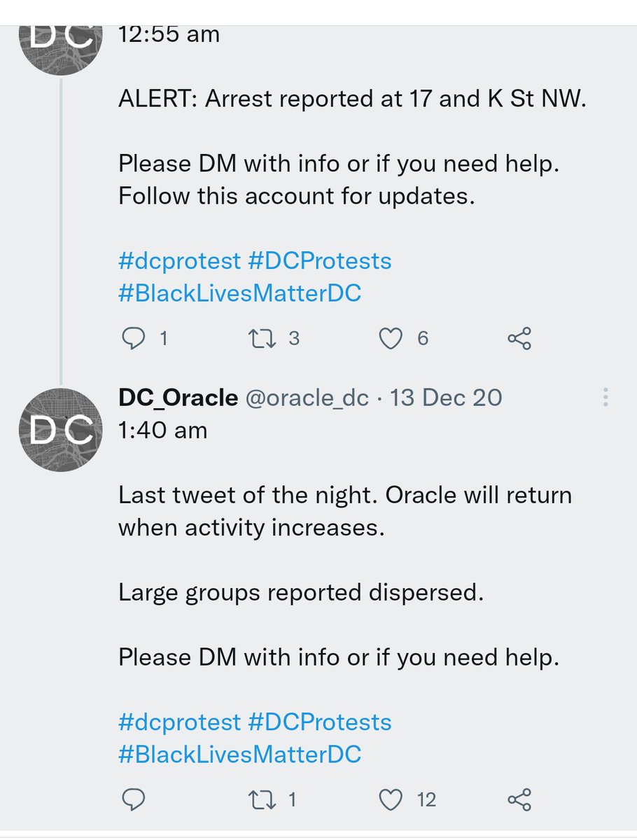Share the arrest alert tweet
This screenshot has height=840, width=637.
[519, 339]
